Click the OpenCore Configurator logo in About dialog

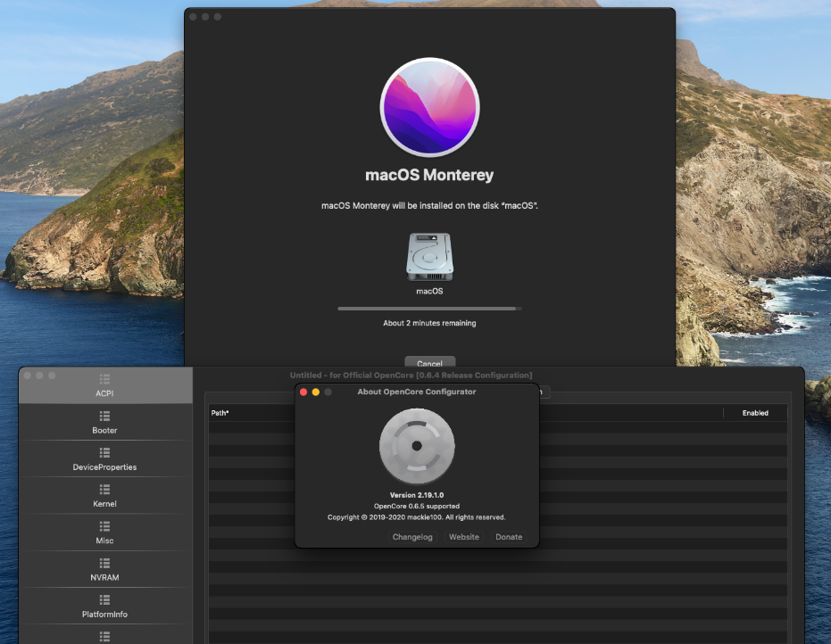coord(417,446)
